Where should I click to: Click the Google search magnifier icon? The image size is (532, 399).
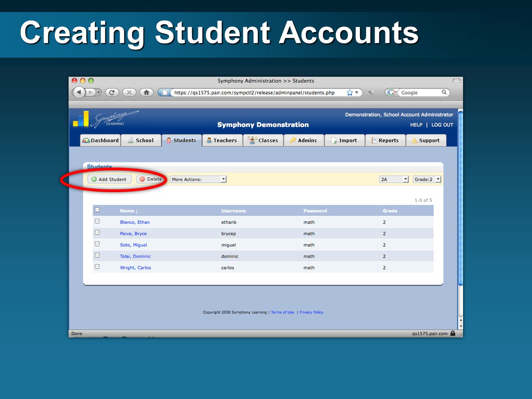444,92
